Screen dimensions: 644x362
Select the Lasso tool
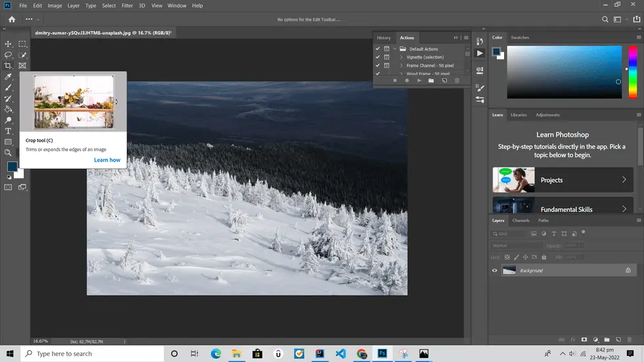[8, 55]
